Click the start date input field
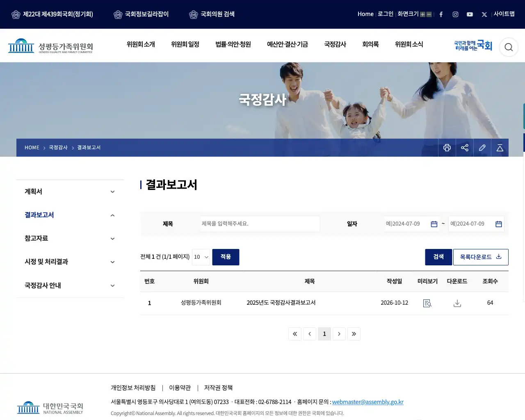Viewport: 525px width, 420px height. point(412,224)
